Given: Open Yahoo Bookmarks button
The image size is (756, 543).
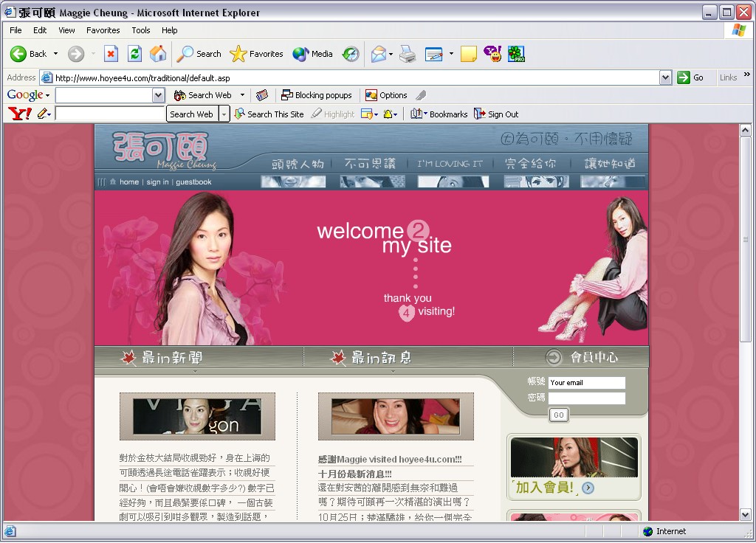Looking at the screenshot, I should [439, 114].
